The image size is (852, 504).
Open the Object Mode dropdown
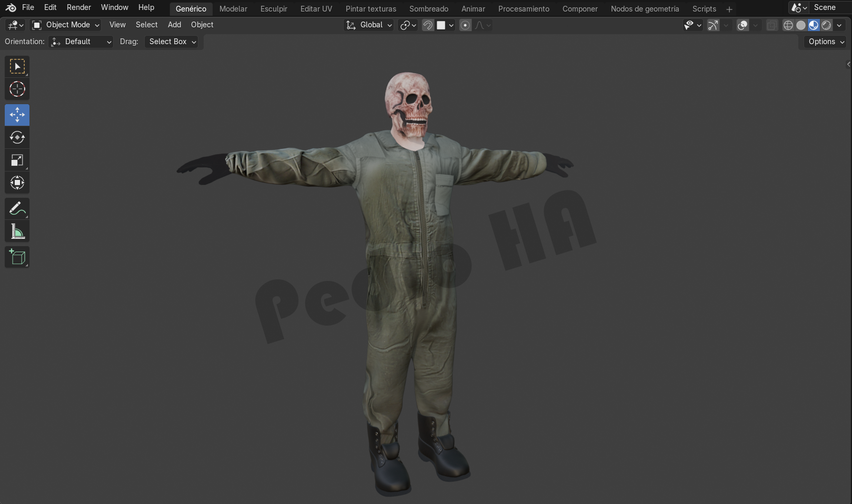coord(66,25)
